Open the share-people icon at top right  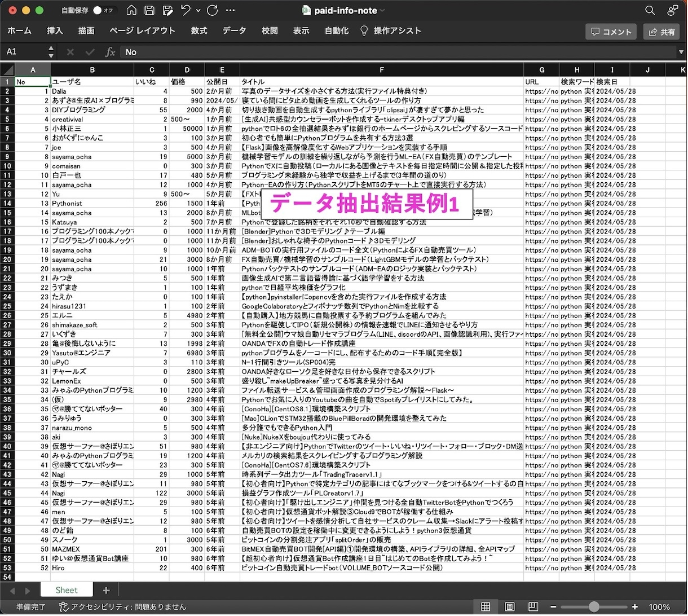click(x=673, y=10)
